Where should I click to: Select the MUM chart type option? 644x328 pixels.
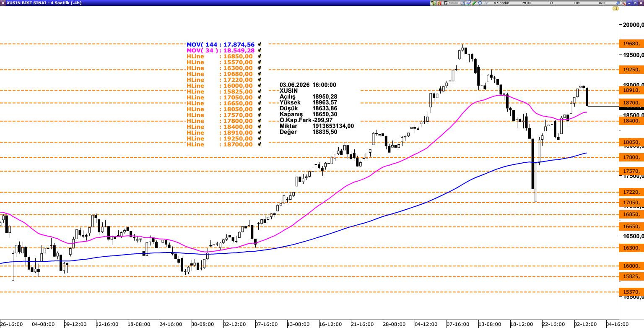pos(527,3)
